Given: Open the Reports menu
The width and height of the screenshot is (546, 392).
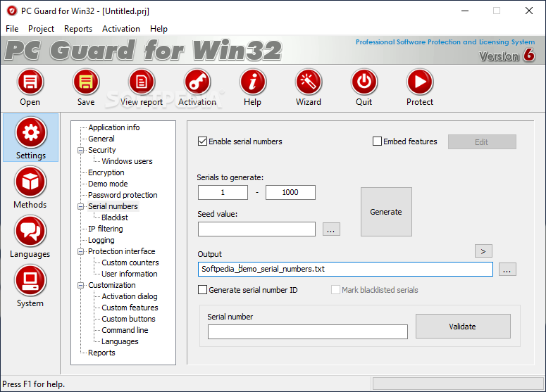Looking at the screenshot, I should click(78, 29).
